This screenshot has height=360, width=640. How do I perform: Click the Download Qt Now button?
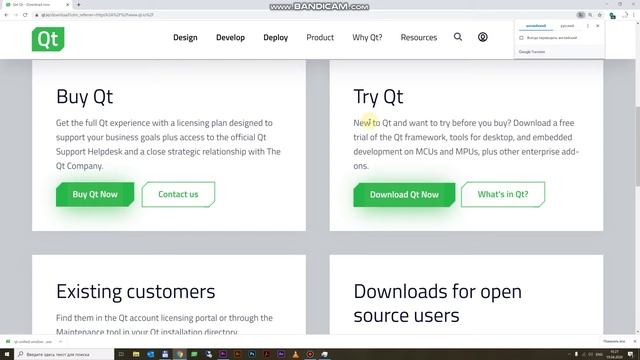point(404,195)
